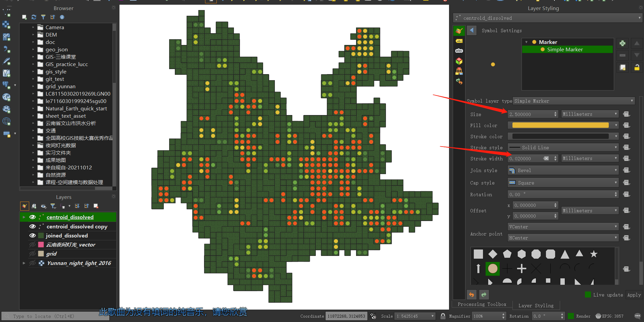Select the star marker shape
Screen dimensions: 644x322
pyautogui.click(x=594, y=254)
